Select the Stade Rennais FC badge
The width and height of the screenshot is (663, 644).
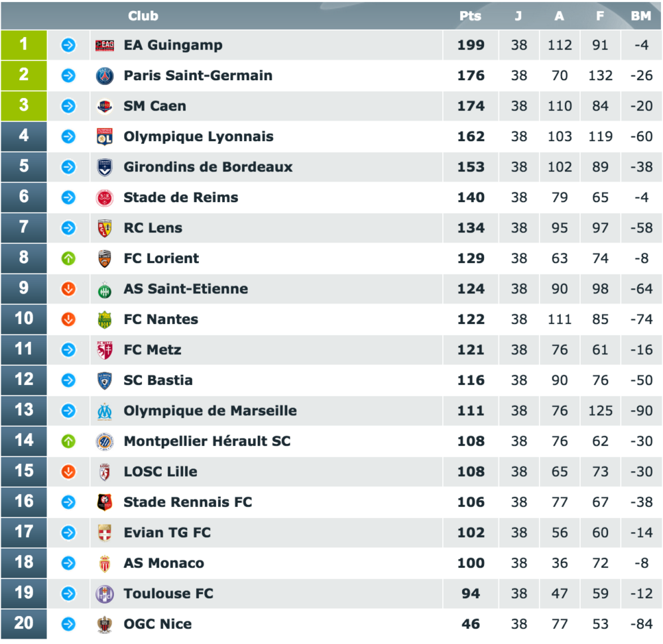tap(105, 502)
